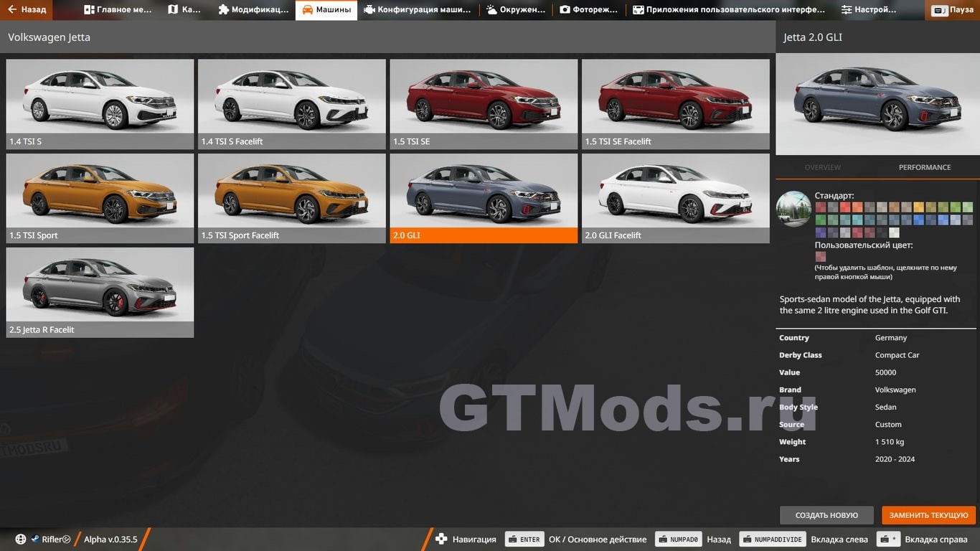Click the round environment preview image
This screenshot has height=551, width=980.
tap(793, 209)
